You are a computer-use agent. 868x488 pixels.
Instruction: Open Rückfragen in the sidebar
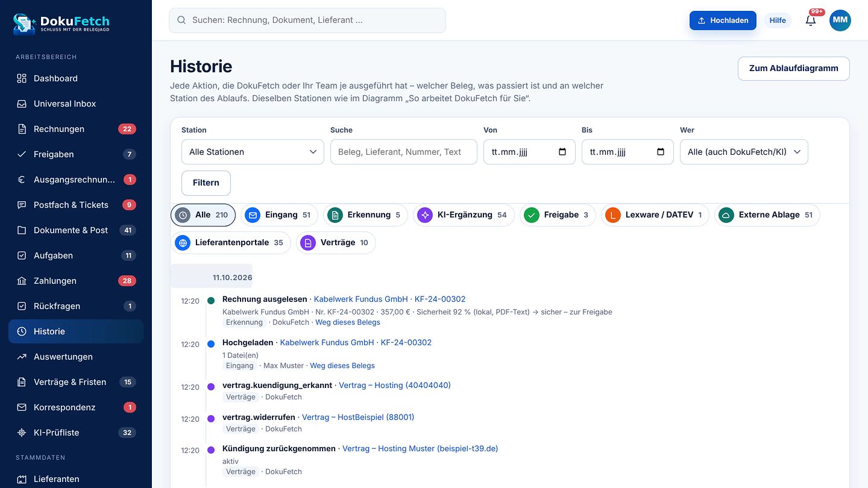pyautogui.click(x=76, y=306)
